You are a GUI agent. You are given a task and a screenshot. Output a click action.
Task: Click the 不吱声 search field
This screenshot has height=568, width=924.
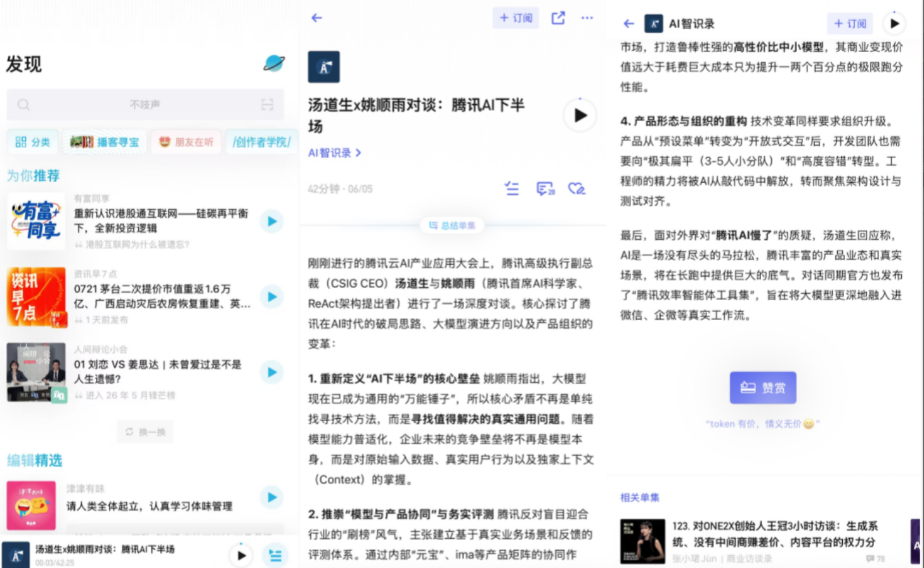coord(145,105)
